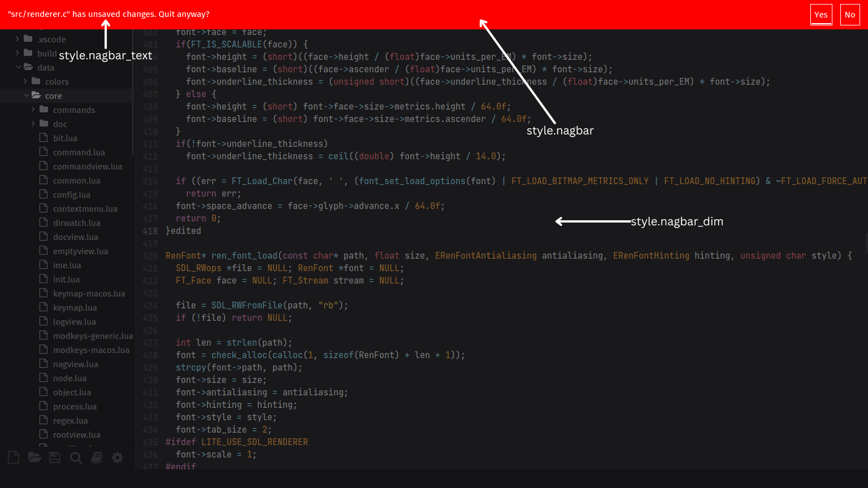Viewport: 868px width, 488px height.
Task: Click line number 420 in the gutter
Action: [150, 255]
